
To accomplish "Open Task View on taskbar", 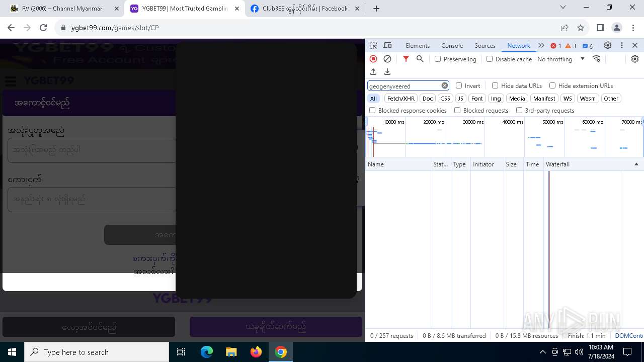I will coord(182,352).
